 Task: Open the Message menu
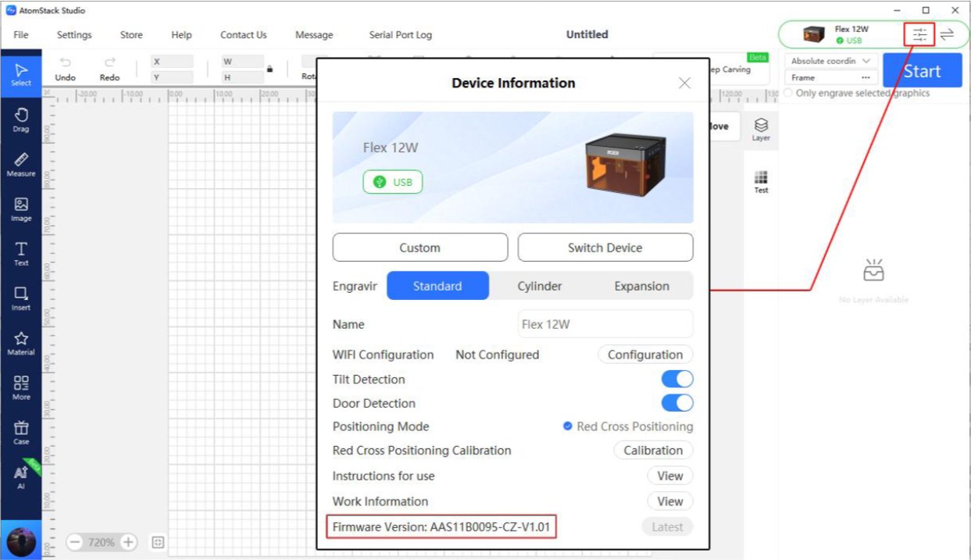click(314, 35)
